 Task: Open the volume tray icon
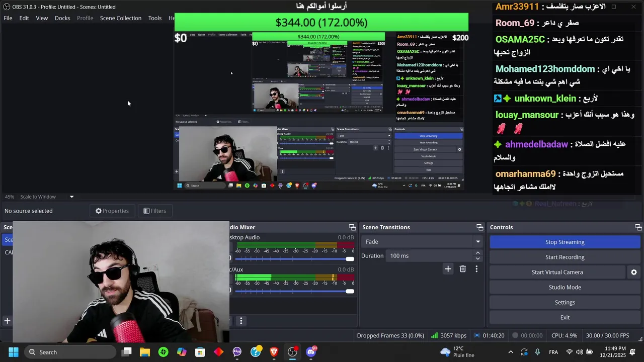(x=580, y=352)
